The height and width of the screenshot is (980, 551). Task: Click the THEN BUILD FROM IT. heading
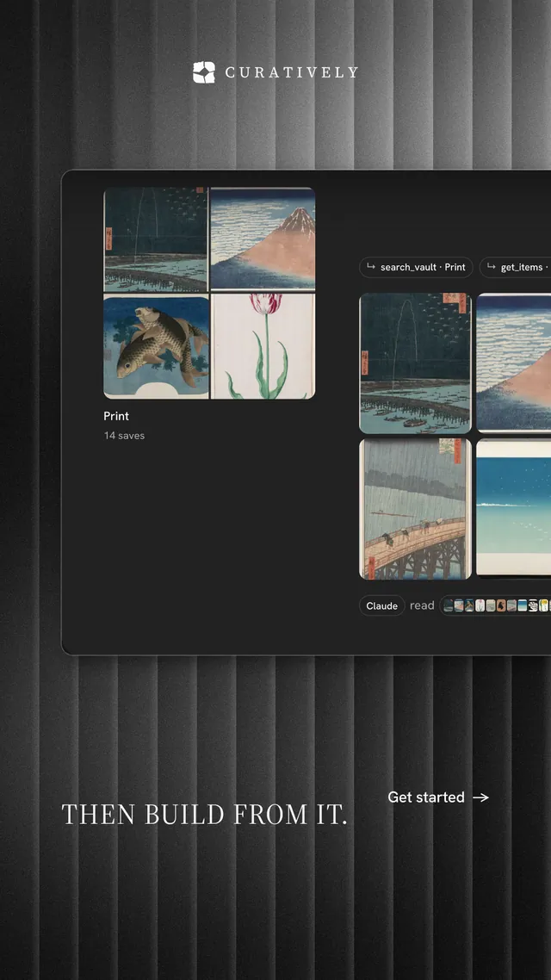point(204,815)
